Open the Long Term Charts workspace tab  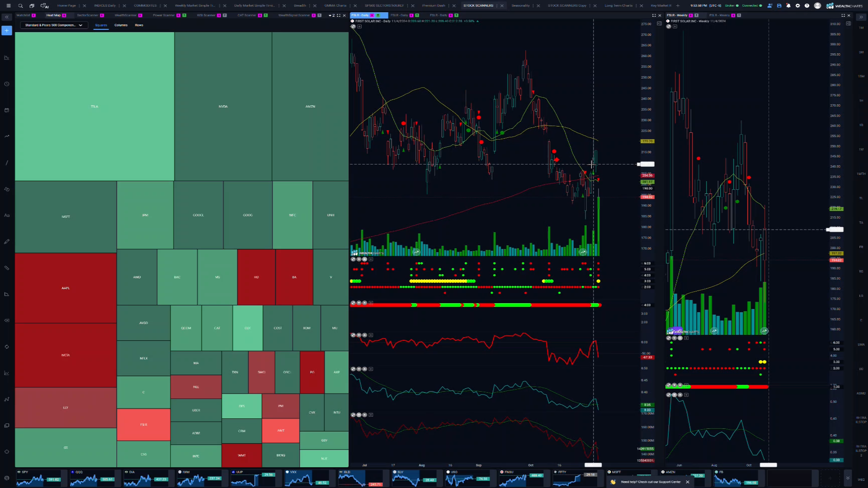pyautogui.click(x=618, y=6)
